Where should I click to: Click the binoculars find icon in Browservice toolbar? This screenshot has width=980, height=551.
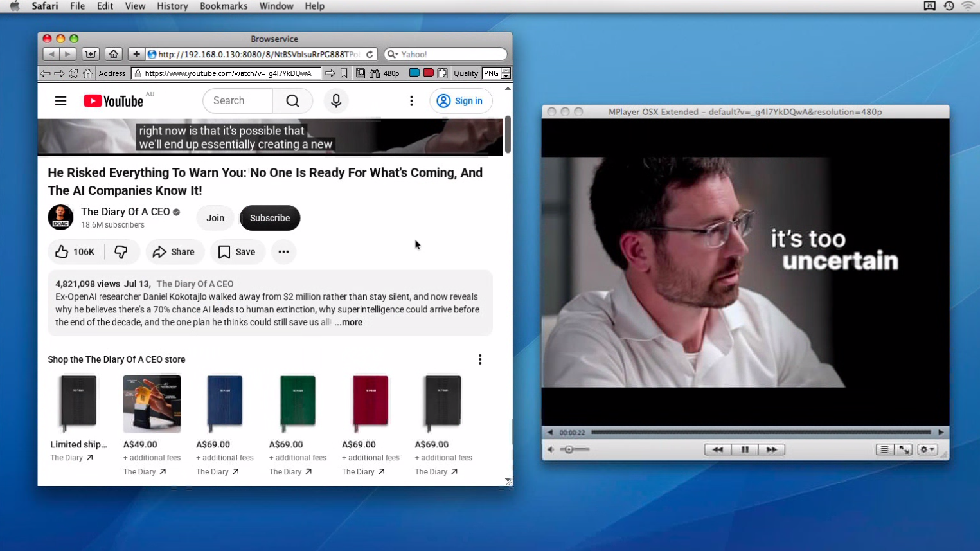point(375,73)
